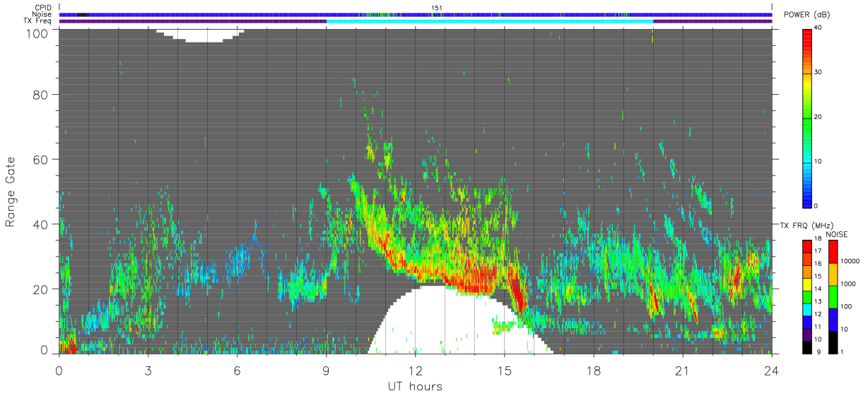Click the cyan segment of TX Freq strip
Viewport: 868px width, 401px height.
490,21
